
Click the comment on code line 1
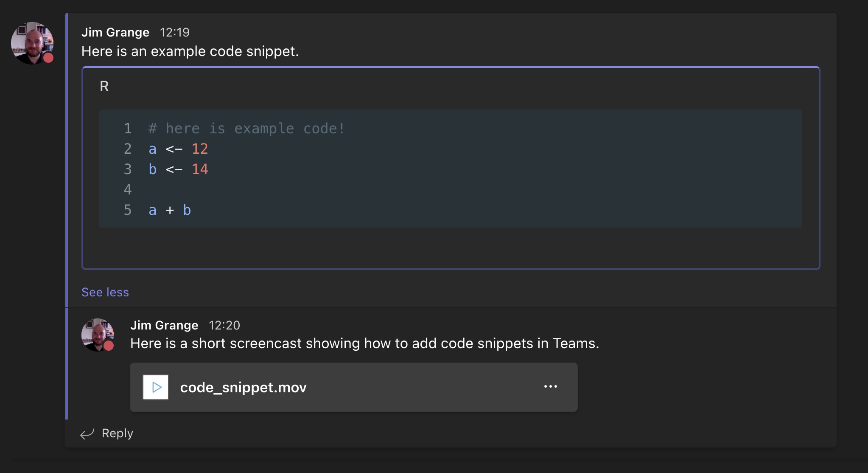tap(246, 128)
